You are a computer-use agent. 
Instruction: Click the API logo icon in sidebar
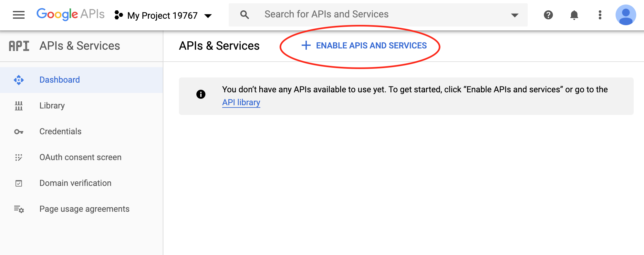[x=19, y=46]
